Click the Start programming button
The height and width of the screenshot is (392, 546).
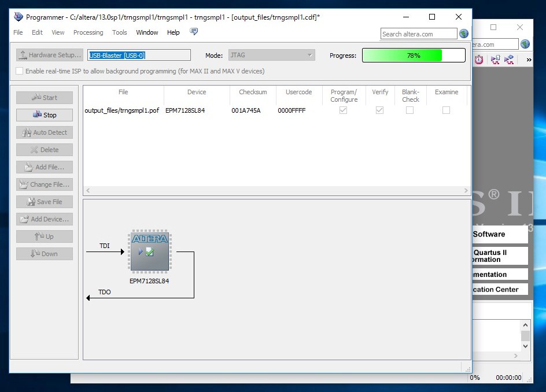[x=45, y=98]
